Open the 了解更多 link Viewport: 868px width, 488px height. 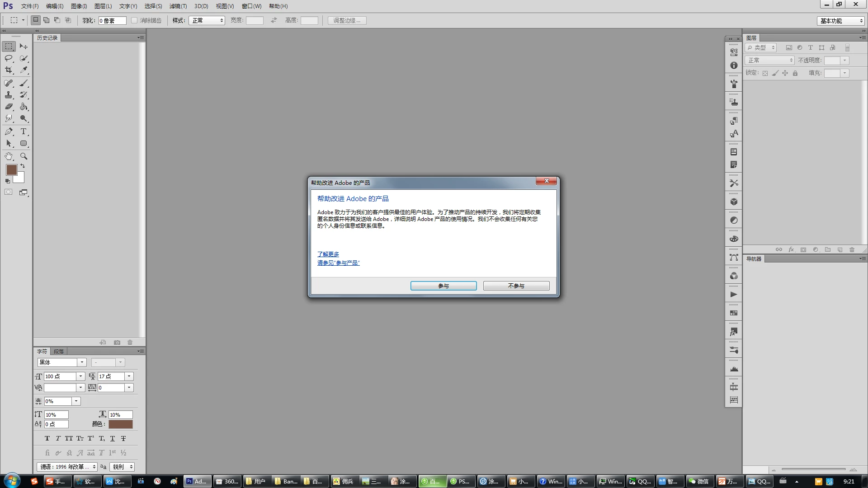click(x=328, y=254)
